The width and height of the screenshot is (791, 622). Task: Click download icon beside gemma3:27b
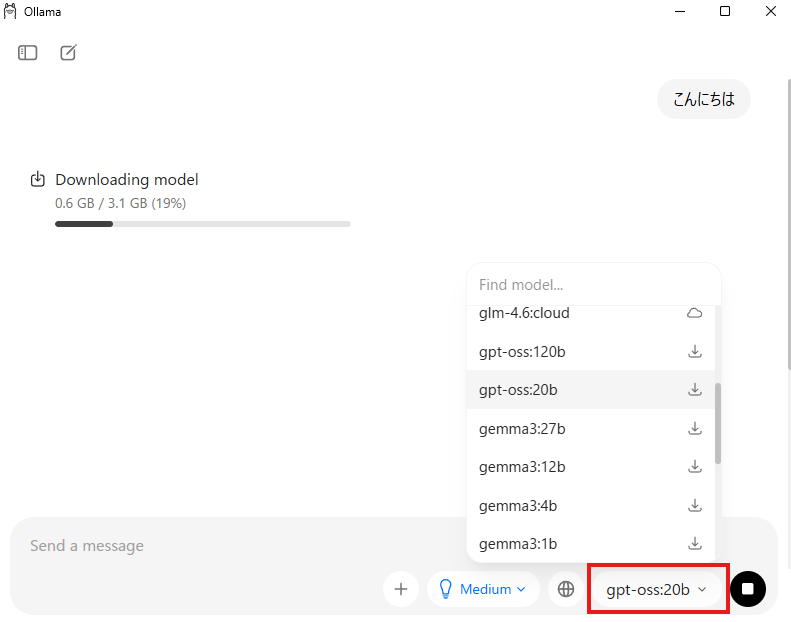[695, 429]
